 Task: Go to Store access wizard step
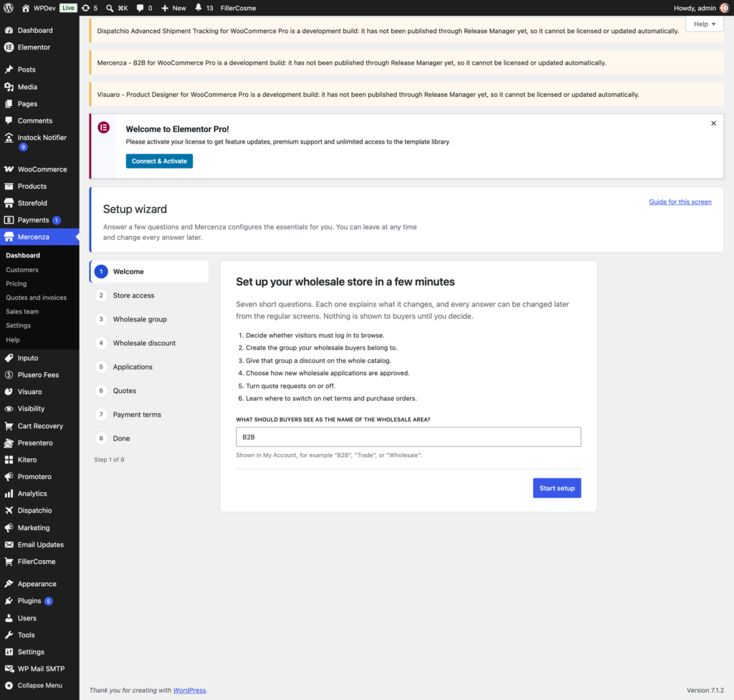pos(149,295)
